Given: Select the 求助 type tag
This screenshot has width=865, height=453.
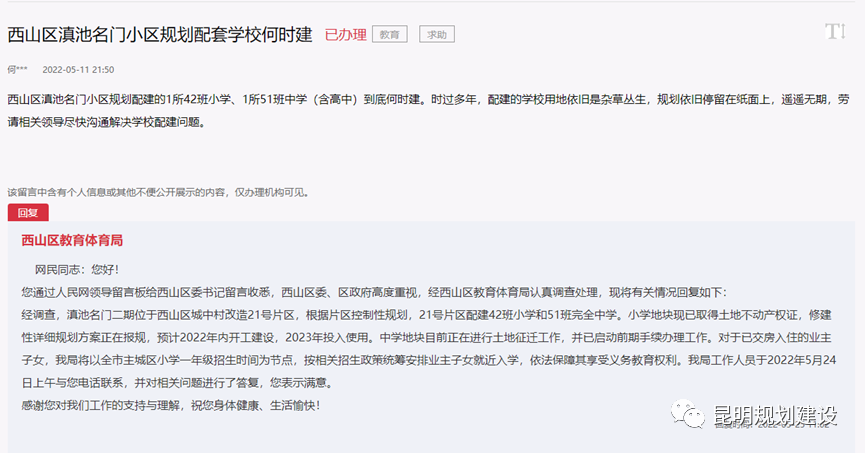Looking at the screenshot, I should 437,34.
